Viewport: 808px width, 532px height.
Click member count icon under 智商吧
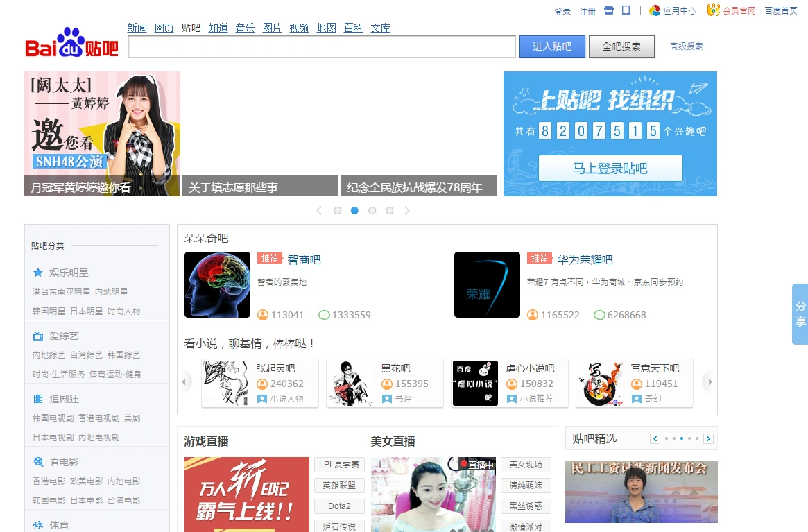pyautogui.click(x=263, y=314)
